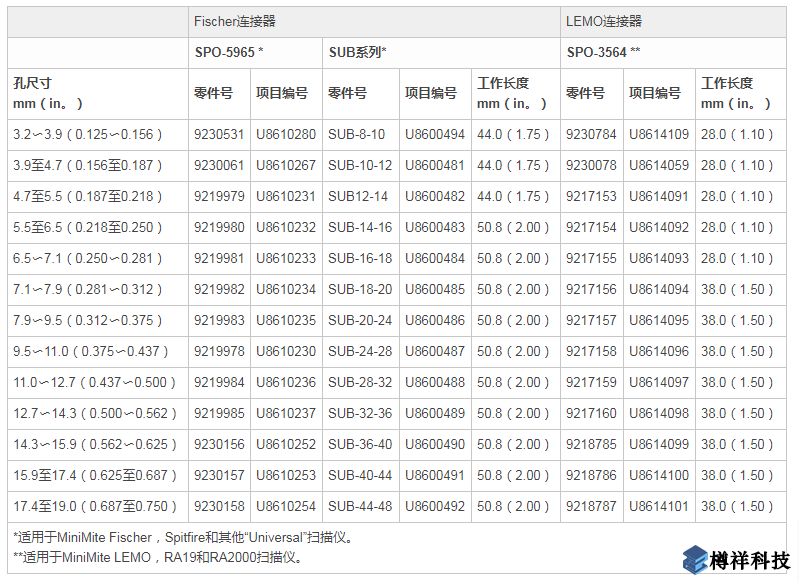Image resolution: width=799 pixels, height=582 pixels.
Task: Click the MiniMite Fischer footnote text
Action: click(182, 537)
